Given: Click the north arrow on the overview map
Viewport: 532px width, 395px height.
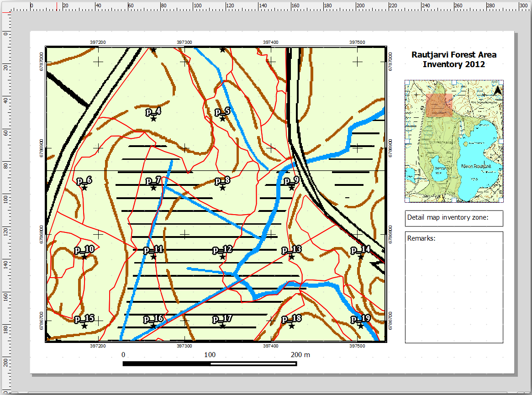Looking at the screenshot, I should tap(498, 90).
